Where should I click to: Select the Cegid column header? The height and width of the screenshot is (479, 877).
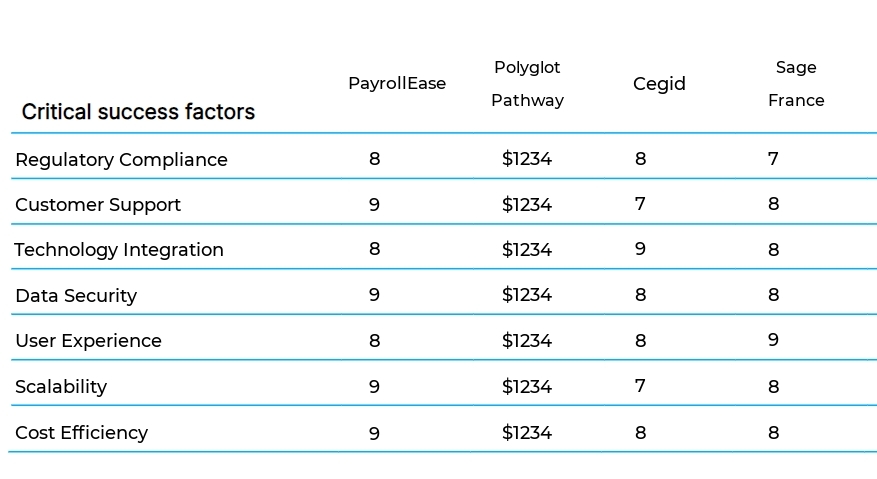click(x=659, y=84)
